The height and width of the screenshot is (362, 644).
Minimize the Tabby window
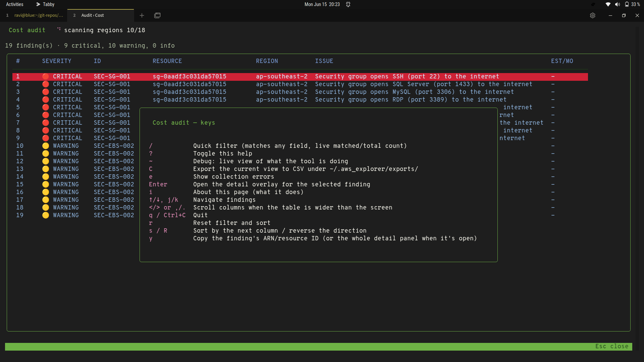pos(610,15)
